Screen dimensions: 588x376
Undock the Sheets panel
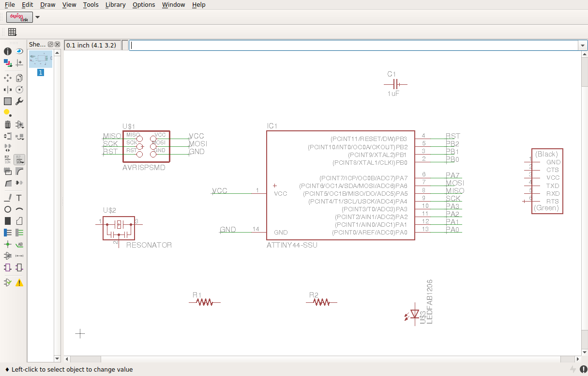click(51, 44)
